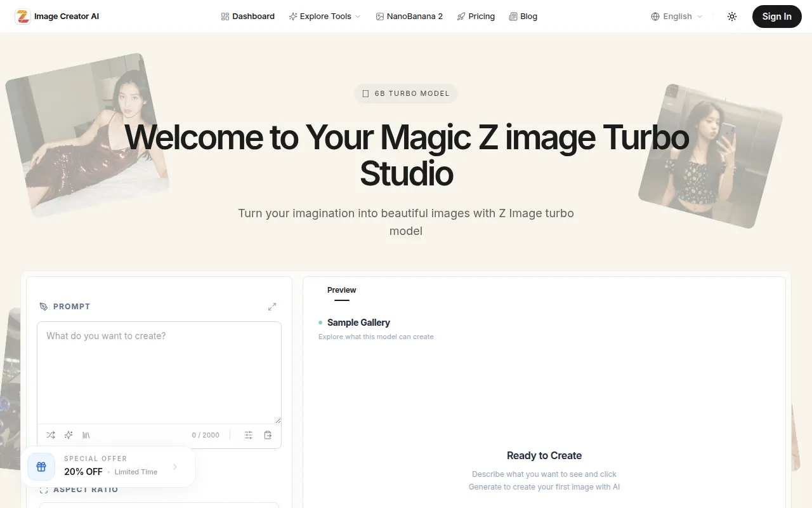This screenshot has width=812, height=508.
Task: Go to Dashboard in the navigation
Action: point(247,17)
